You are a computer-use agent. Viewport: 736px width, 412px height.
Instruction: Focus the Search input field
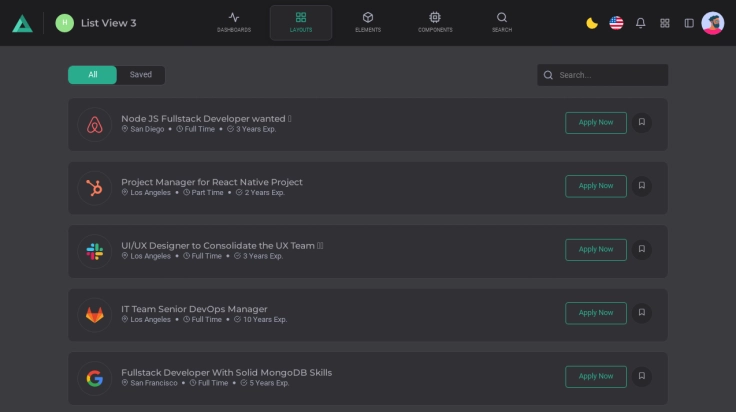tap(610, 75)
